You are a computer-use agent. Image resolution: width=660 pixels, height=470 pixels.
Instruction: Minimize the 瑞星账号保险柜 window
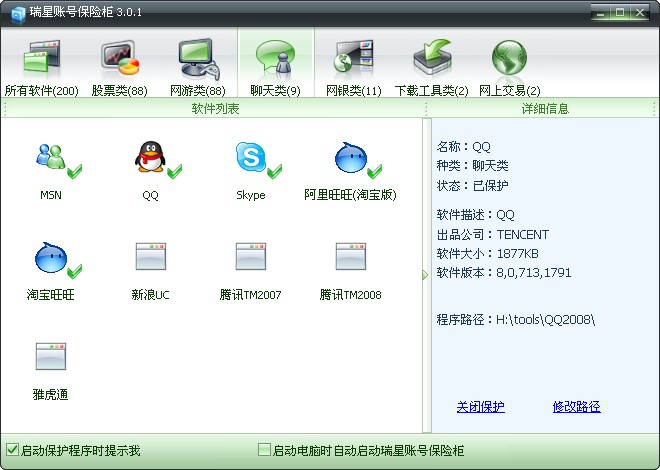[601, 13]
